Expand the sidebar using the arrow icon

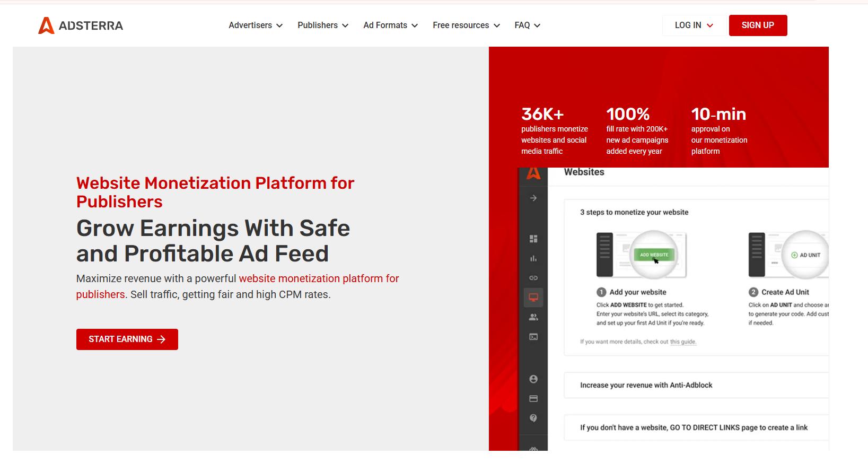[533, 198]
